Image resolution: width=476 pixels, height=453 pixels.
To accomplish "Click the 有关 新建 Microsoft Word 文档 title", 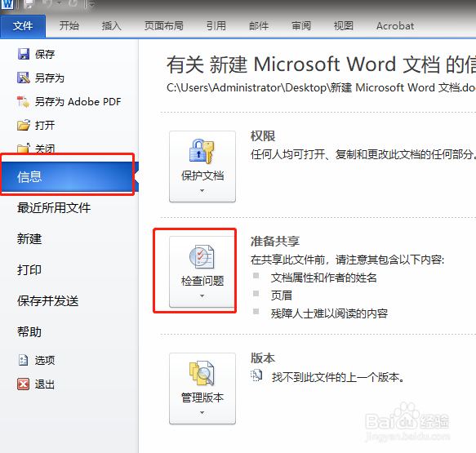I will coord(321,64).
